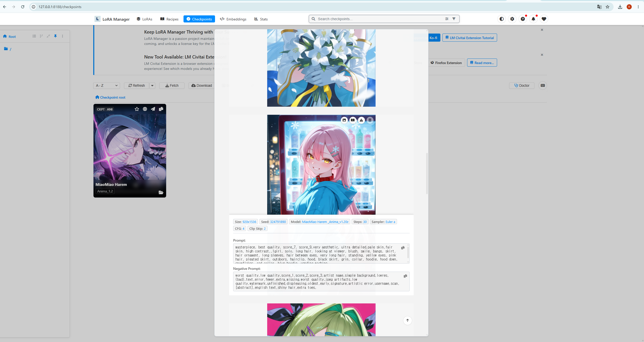Image resolution: width=644 pixels, height=342 pixels.
Task: Click the open-book icon on the example image
Action: click(x=353, y=120)
